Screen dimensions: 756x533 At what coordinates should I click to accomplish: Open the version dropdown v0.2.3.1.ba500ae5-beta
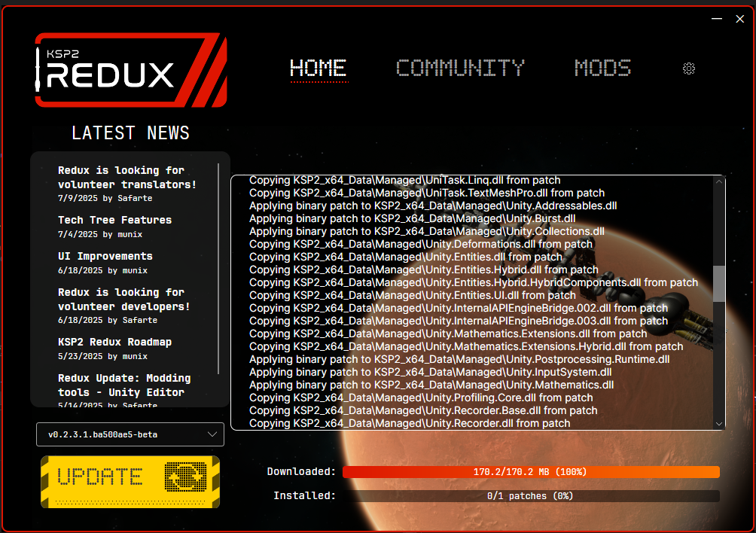pyautogui.click(x=130, y=434)
